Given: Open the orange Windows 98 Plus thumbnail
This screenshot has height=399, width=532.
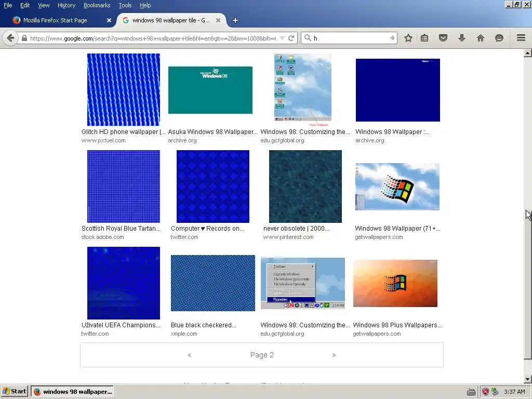Looking at the screenshot, I should coord(395,283).
